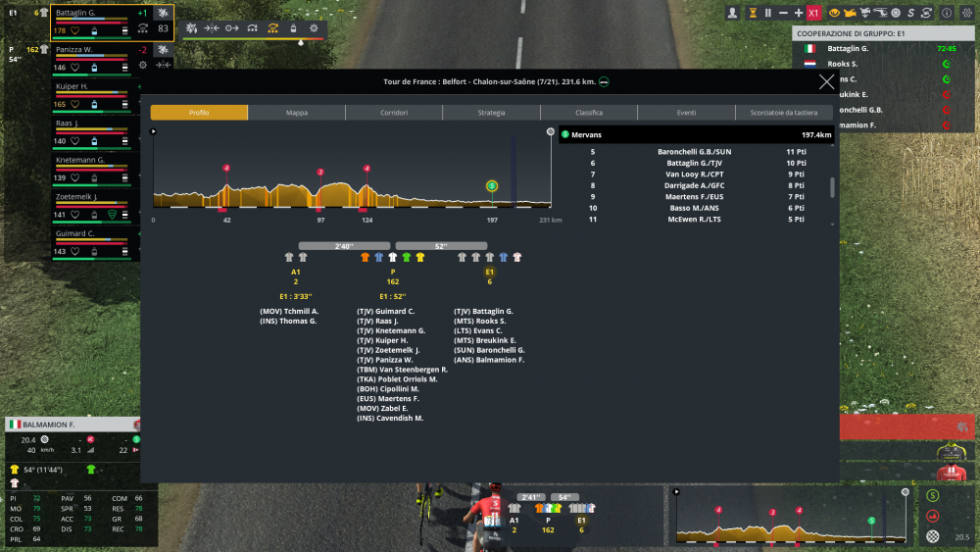The height and width of the screenshot is (552, 980).
Task: Click the attack icon in action toolbar
Action: coord(191,28)
